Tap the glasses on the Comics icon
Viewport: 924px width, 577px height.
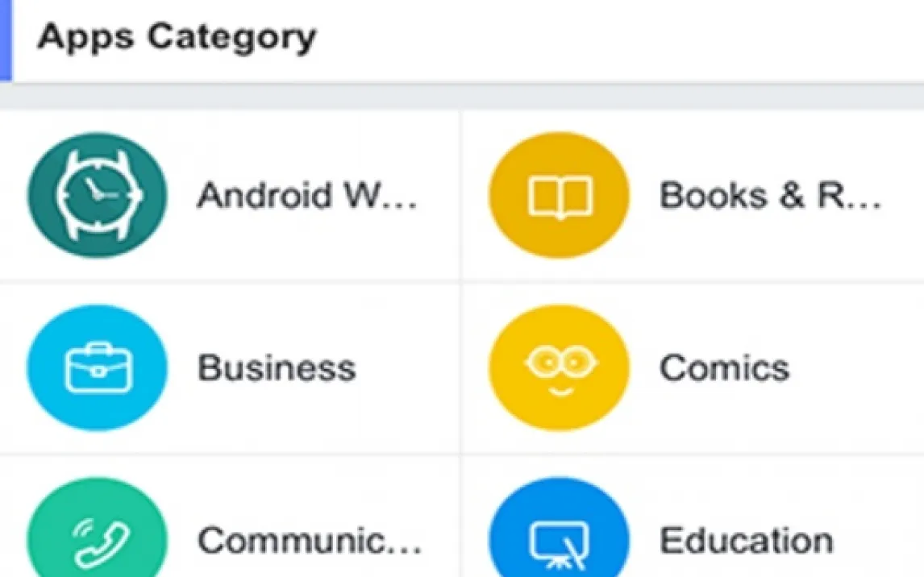pyautogui.click(x=560, y=363)
